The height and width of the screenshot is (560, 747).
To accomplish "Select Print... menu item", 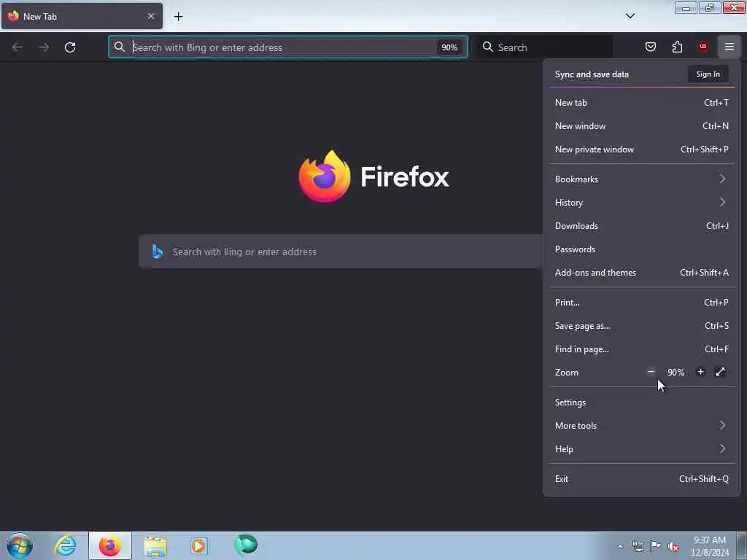I will 642,303.
